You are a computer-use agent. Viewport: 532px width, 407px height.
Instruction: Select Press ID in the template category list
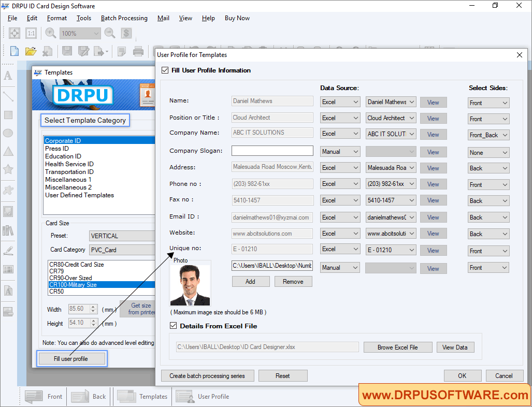pyautogui.click(x=57, y=149)
